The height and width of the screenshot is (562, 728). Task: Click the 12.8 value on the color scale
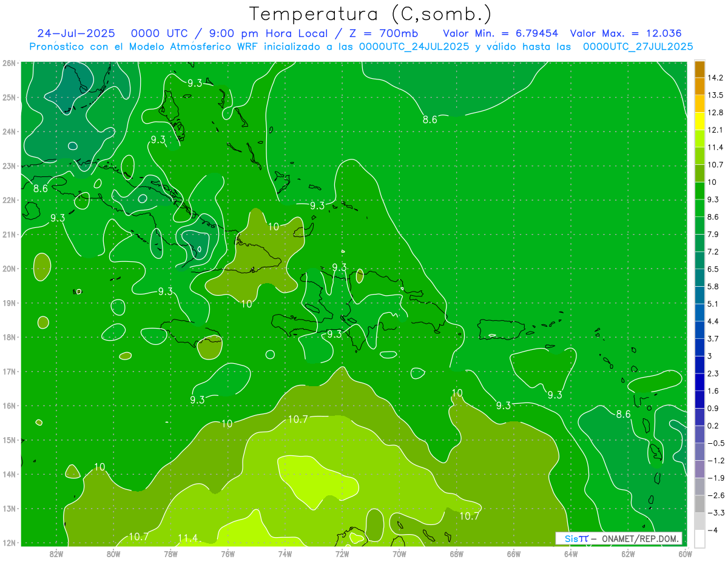(x=714, y=112)
